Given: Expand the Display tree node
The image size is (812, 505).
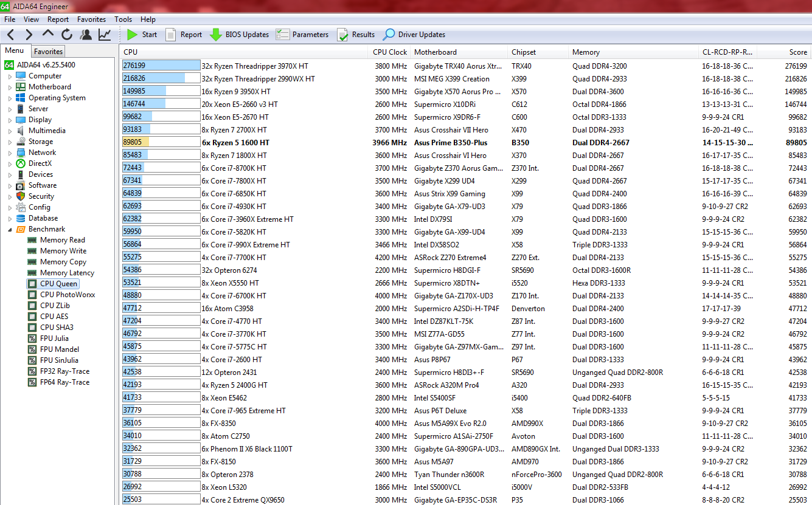Looking at the screenshot, I should coord(10,120).
